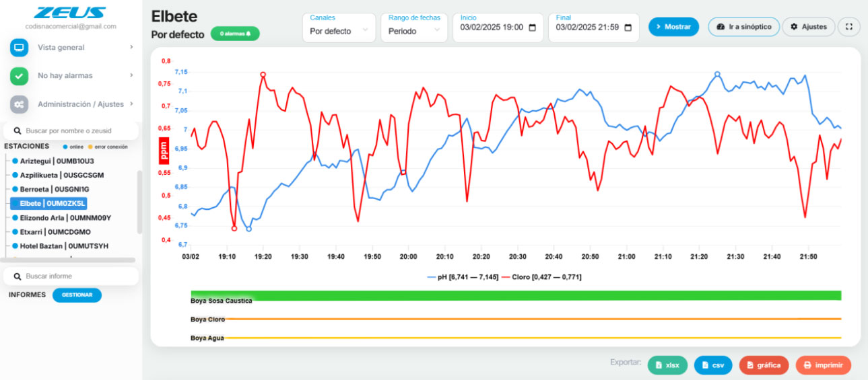The image size is (868, 380).
Task: Open calendar picker in Final date field
Action: (x=628, y=28)
